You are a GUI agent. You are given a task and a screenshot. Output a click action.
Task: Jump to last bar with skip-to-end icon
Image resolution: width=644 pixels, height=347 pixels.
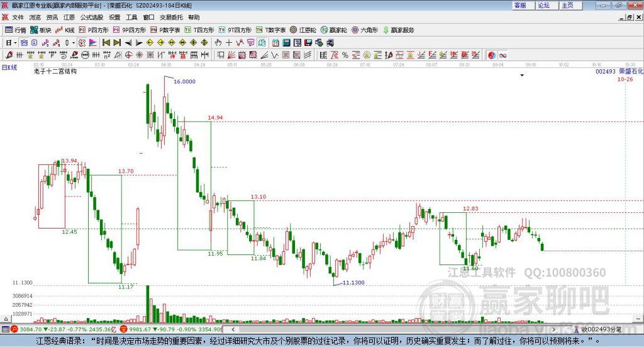pyautogui.click(x=117, y=43)
